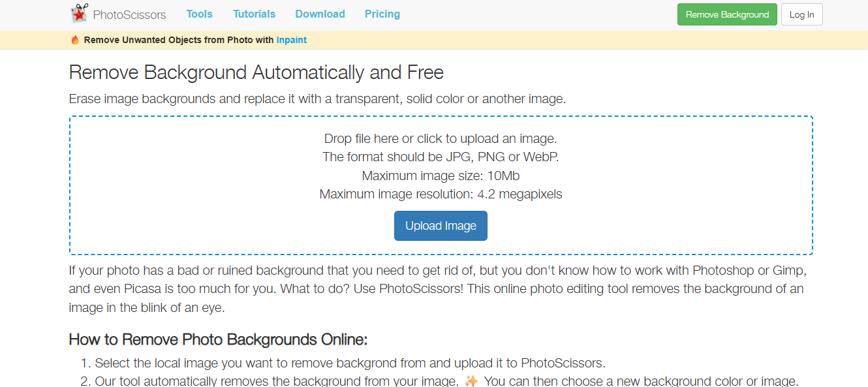Click inside the dashed file drop zone
The image size is (868, 387).
click(x=441, y=185)
